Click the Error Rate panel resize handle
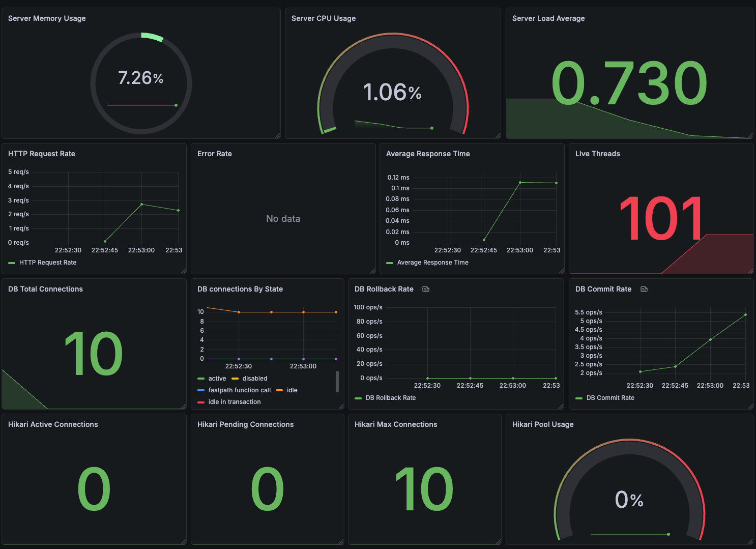756x549 pixels. pos(373,271)
